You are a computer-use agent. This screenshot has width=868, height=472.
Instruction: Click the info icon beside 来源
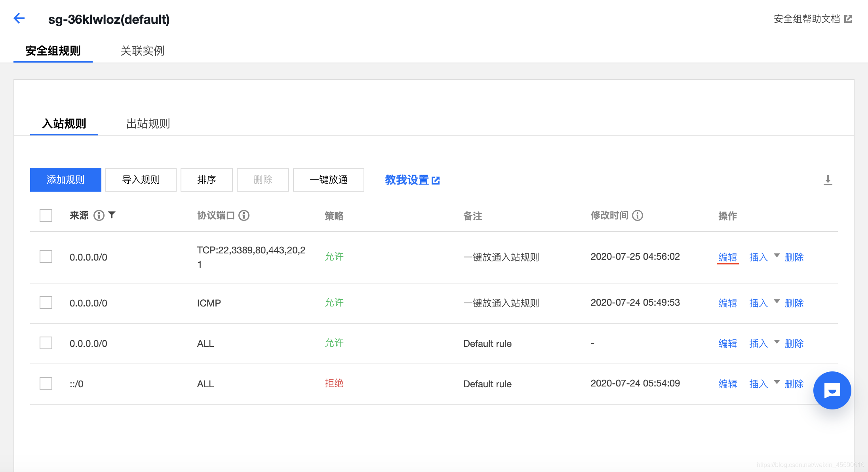click(99, 215)
